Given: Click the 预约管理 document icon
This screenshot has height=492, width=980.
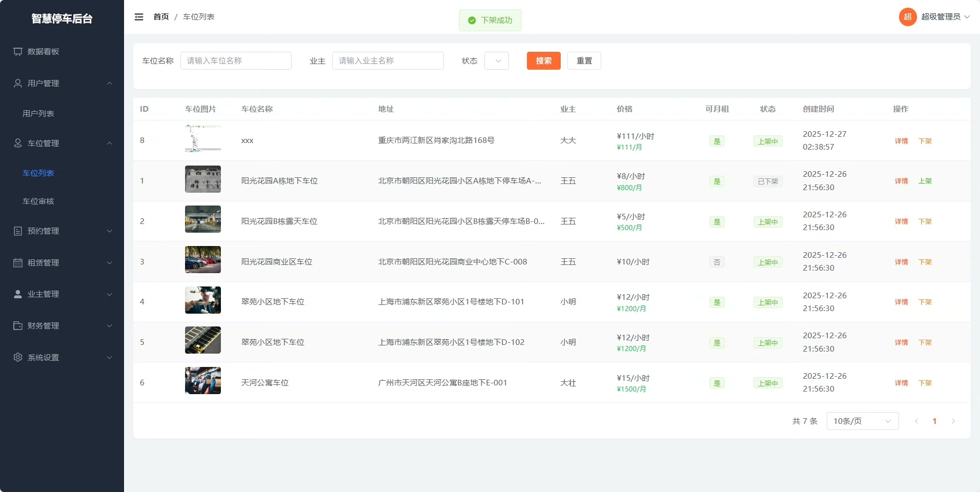Looking at the screenshot, I should (x=18, y=231).
